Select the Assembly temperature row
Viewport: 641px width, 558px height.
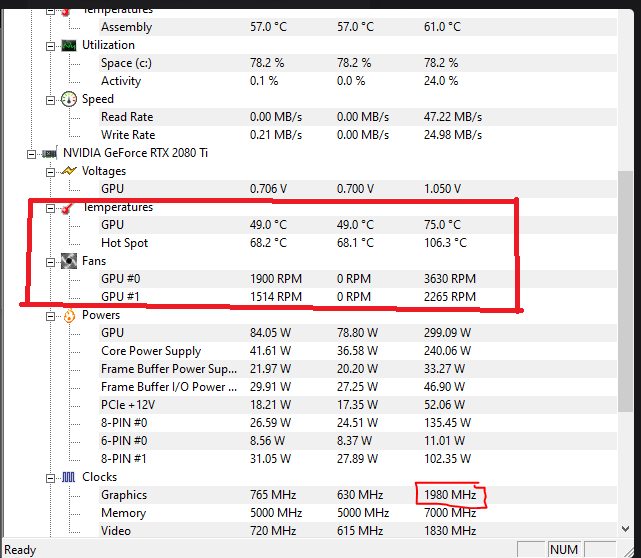click(358, 27)
